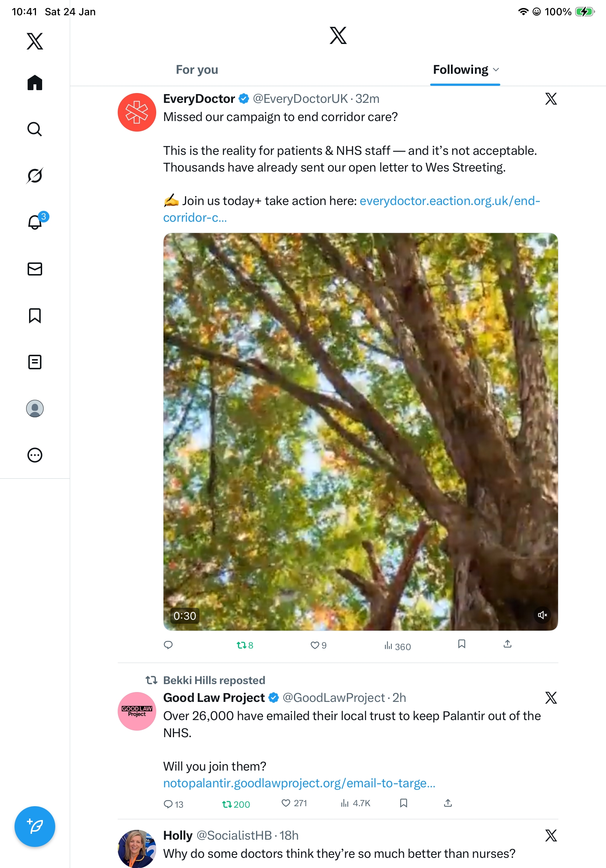This screenshot has width=606, height=868.
Task: Open Messages envelope icon
Action: pyautogui.click(x=35, y=269)
